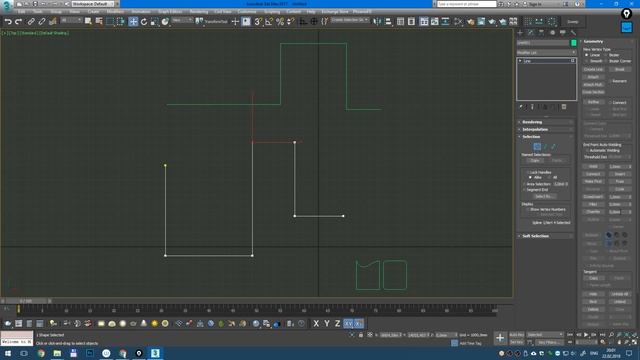The image size is (640, 360).
Task: Open the Customize menu
Action: [x=247, y=12]
